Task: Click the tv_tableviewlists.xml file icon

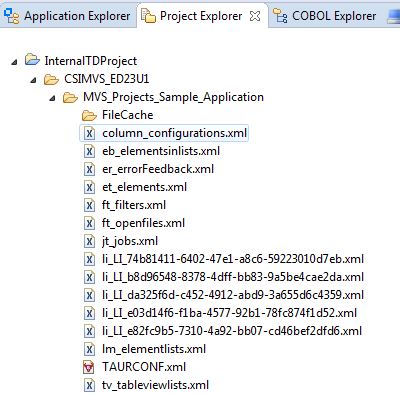Action: (89, 385)
